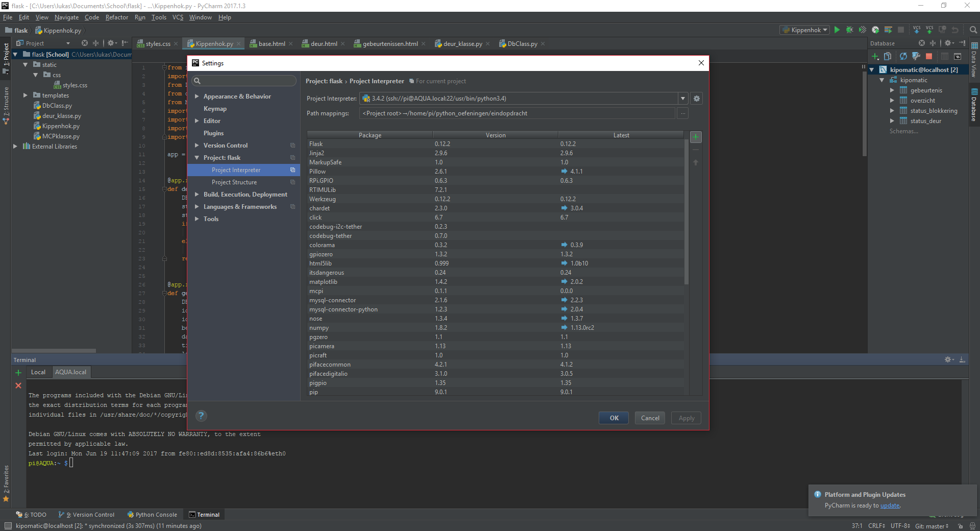Open deur_klasse.py in the project tree

click(x=61, y=116)
